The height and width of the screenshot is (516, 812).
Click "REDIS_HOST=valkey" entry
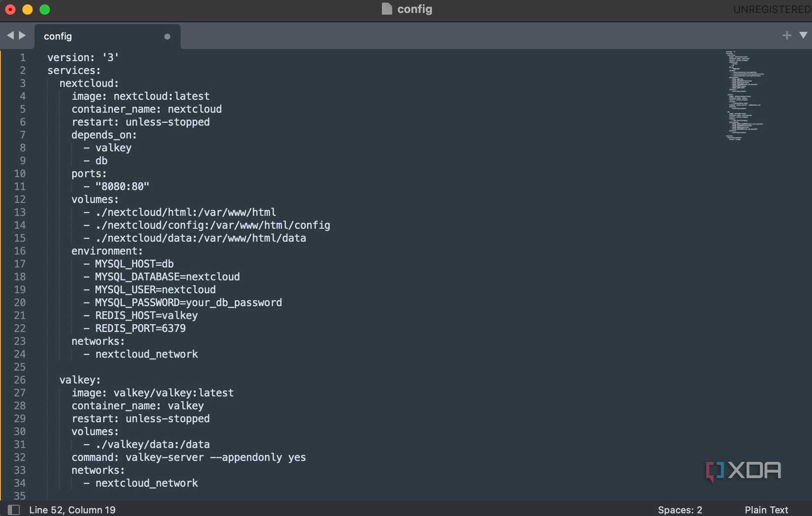147,315
